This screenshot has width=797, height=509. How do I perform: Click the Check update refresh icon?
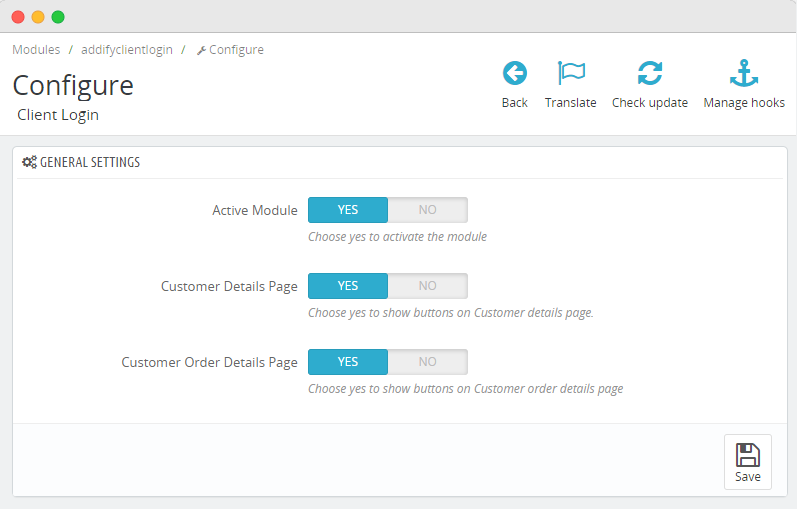coord(650,74)
